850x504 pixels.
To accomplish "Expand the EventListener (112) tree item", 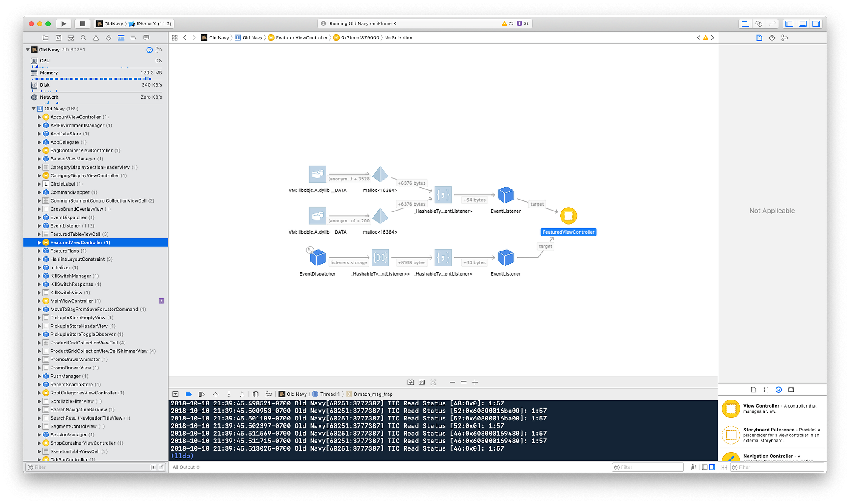I will (40, 226).
